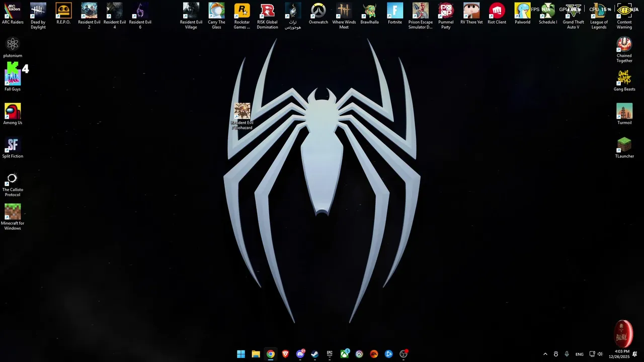
Task: Select the Resident Evil Village icon
Action: click(191, 16)
